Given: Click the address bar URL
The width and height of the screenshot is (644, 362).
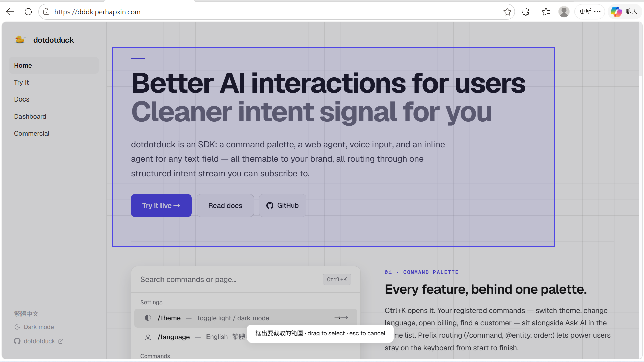Looking at the screenshot, I should 97,12.
